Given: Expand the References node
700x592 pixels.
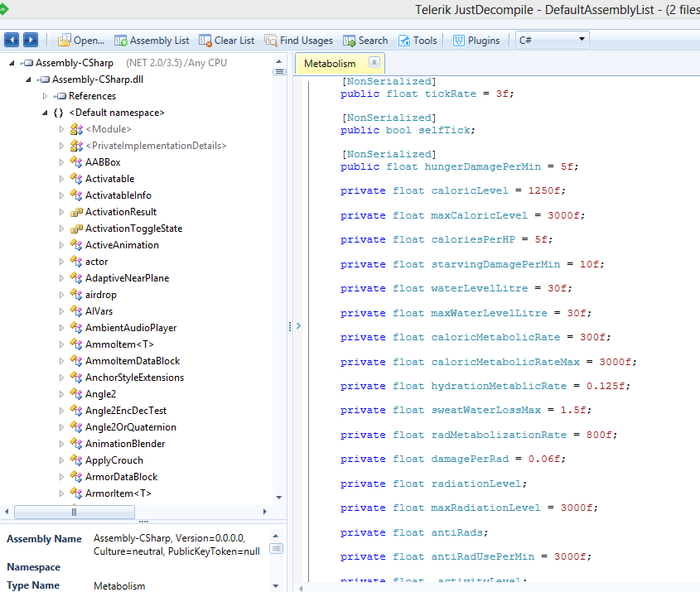Looking at the screenshot, I should coord(45,96).
